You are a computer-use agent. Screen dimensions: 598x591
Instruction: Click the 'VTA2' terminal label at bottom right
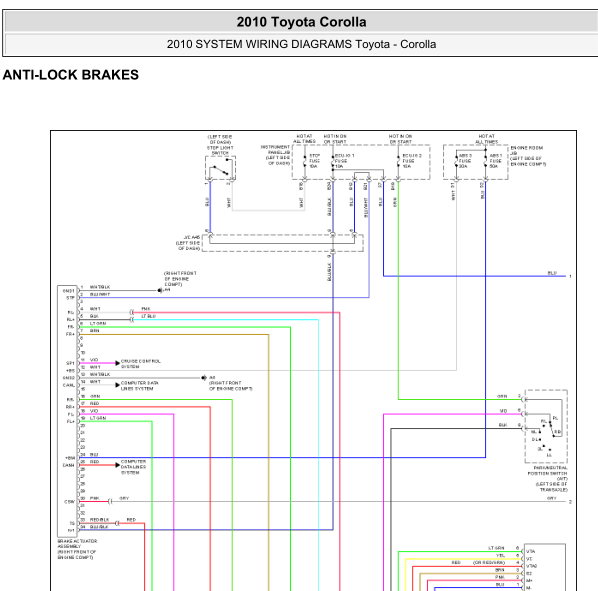pyautogui.click(x=532, y=566)
